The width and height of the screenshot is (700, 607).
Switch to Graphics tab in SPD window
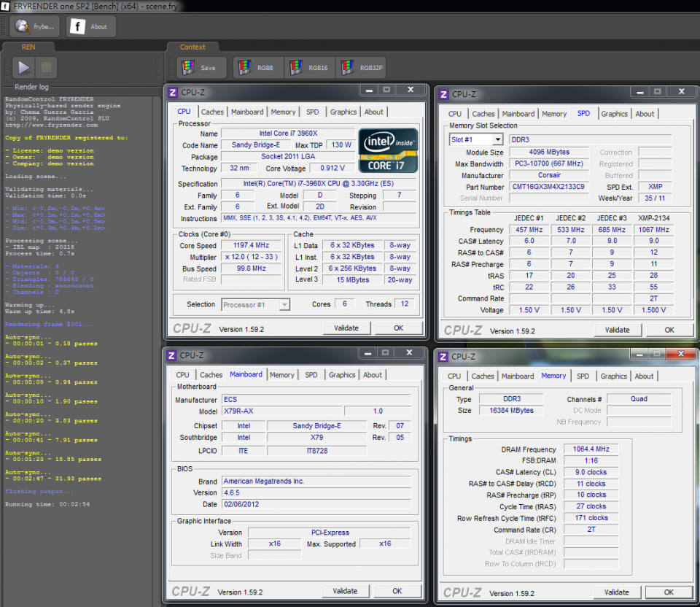pyautogui.click(x=614, y=114)
